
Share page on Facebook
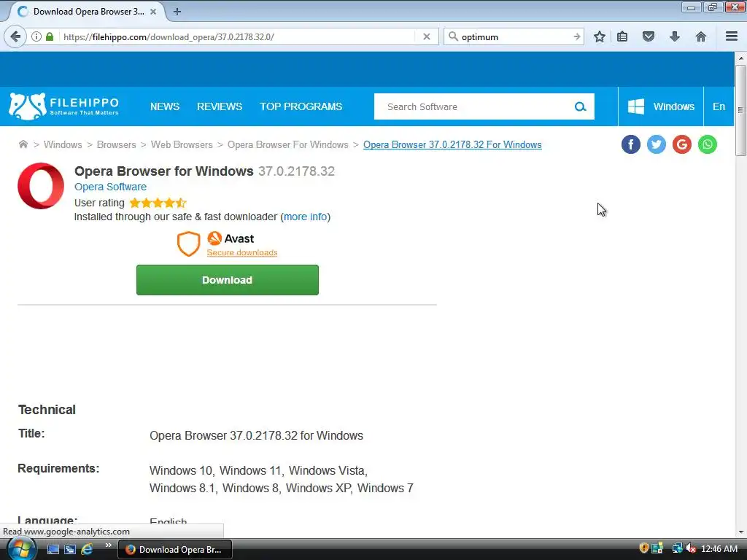(x=631, y=144)
